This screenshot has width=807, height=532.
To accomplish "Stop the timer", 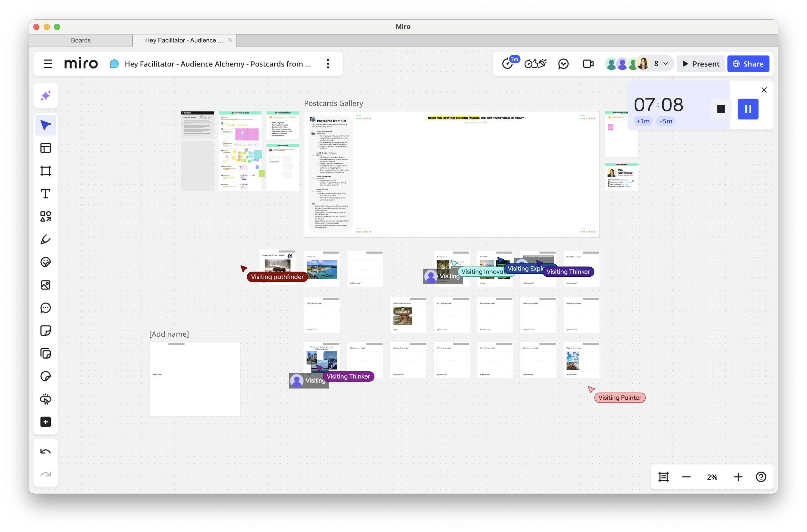I will (x=721, y=109).
